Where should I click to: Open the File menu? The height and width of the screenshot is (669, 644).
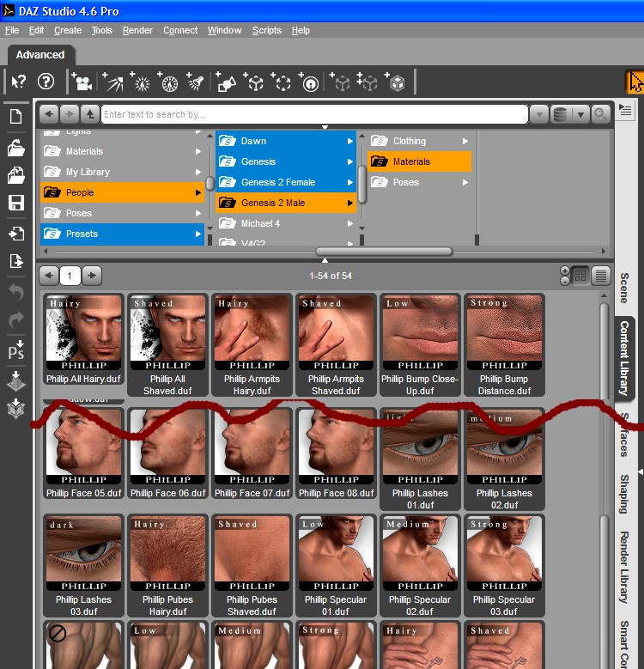tap(11, 30)
